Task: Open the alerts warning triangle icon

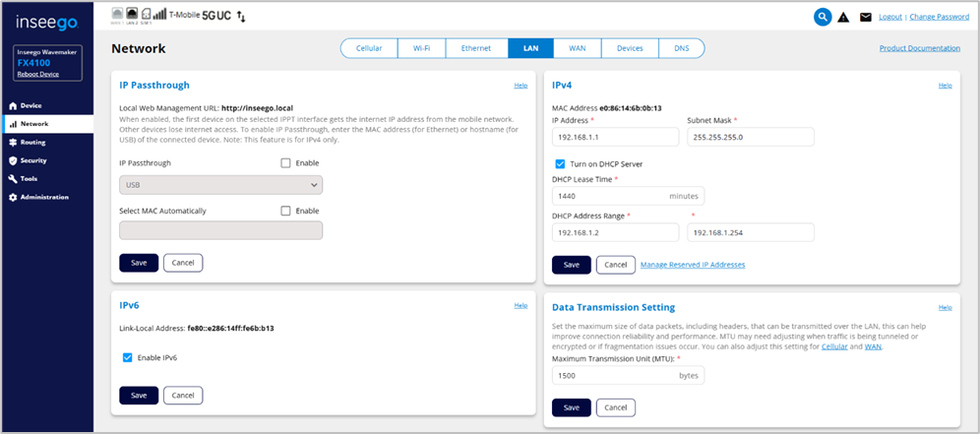Action: click(x=843, y=18)
